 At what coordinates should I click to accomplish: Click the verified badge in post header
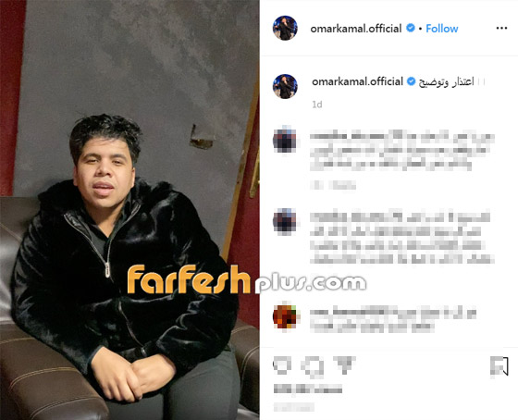point(411,28)
